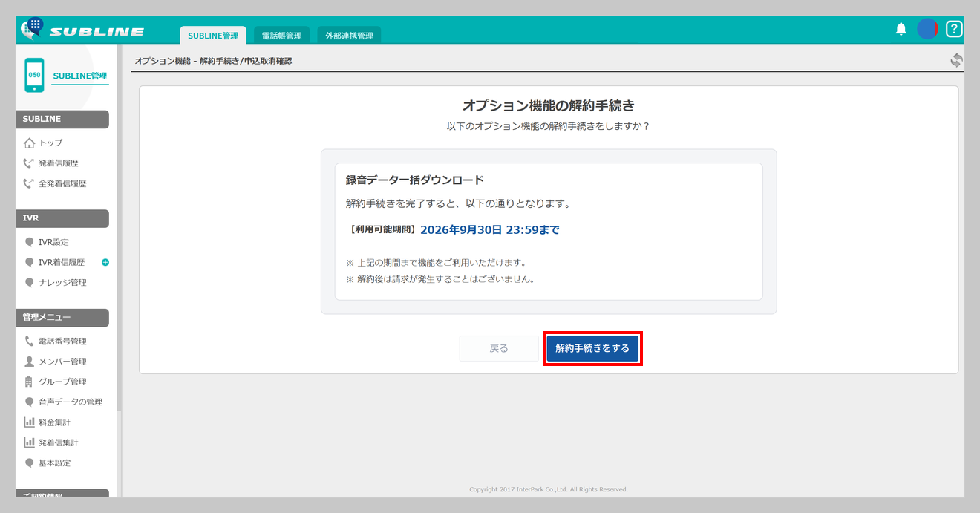Image resolution: width=980 pixels, height=513 pixels.
Task: Click the phone icon beside 全発着信履歴
Action: 29,183
